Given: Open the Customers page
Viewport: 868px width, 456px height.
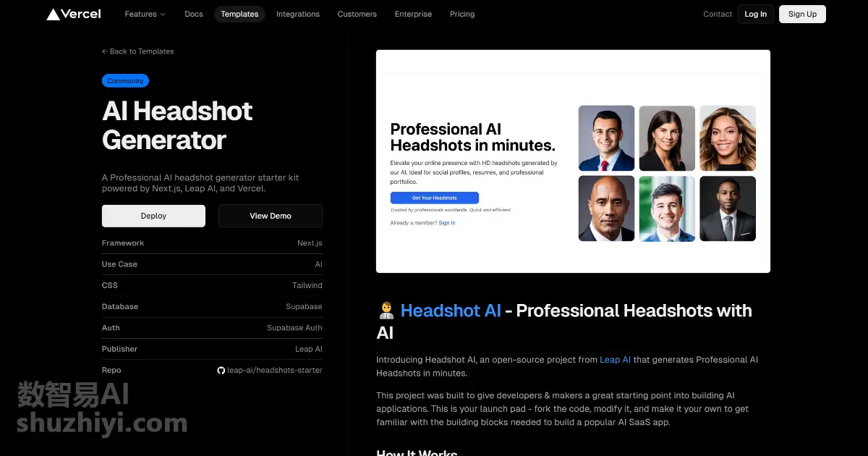Looking at the screenshot, I should [x=357, y=14].
